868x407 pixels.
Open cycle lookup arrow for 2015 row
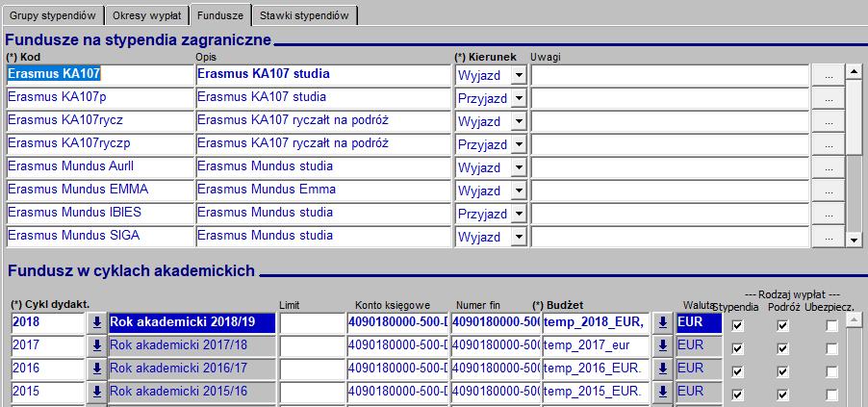[97, 393]
